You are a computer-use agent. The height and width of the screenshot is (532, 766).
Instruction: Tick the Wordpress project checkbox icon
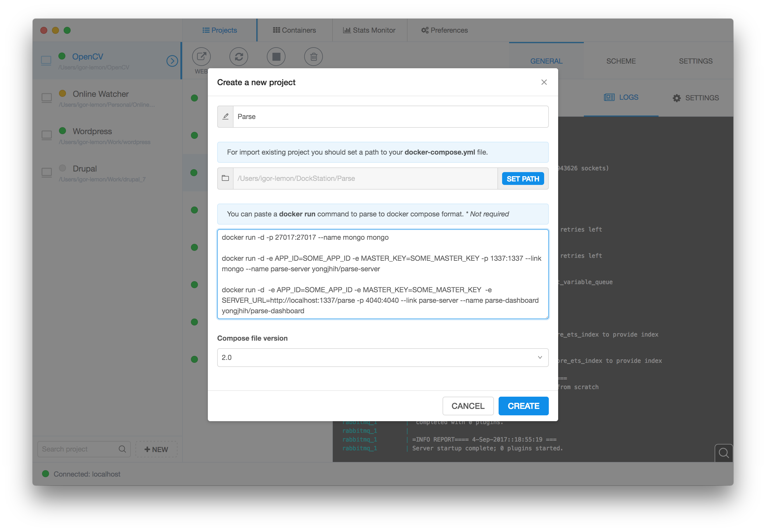(46, 135)
